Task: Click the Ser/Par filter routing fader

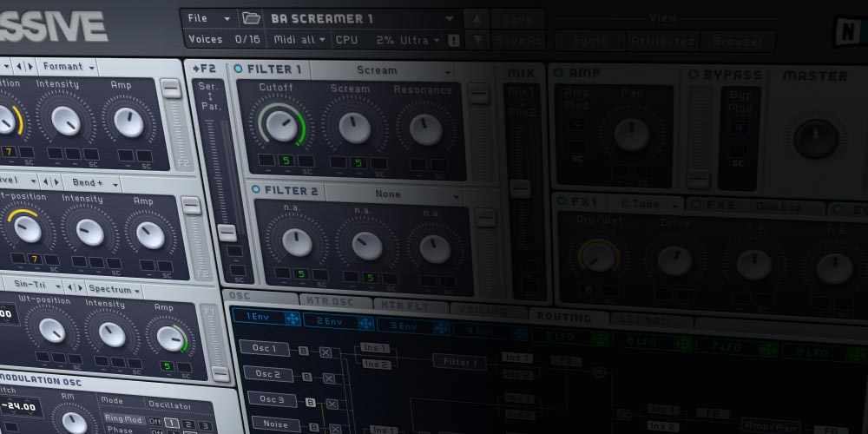Action: coord(227,233)
